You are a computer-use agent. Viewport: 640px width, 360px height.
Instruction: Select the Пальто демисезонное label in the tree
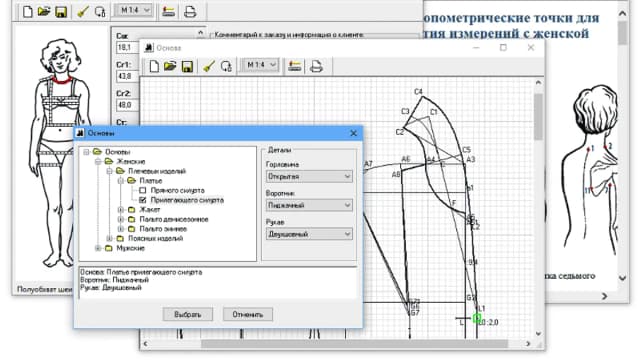click(174, 219)
